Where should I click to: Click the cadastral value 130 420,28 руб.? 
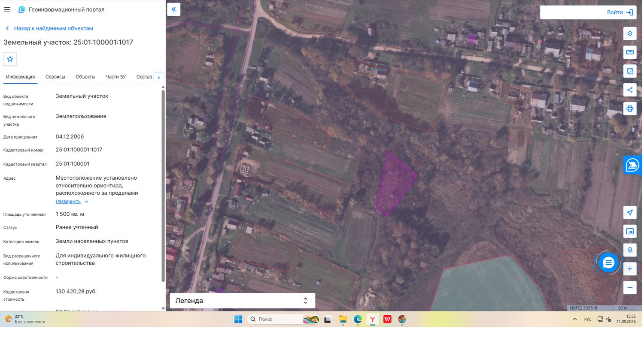click(x=76, y=292)
